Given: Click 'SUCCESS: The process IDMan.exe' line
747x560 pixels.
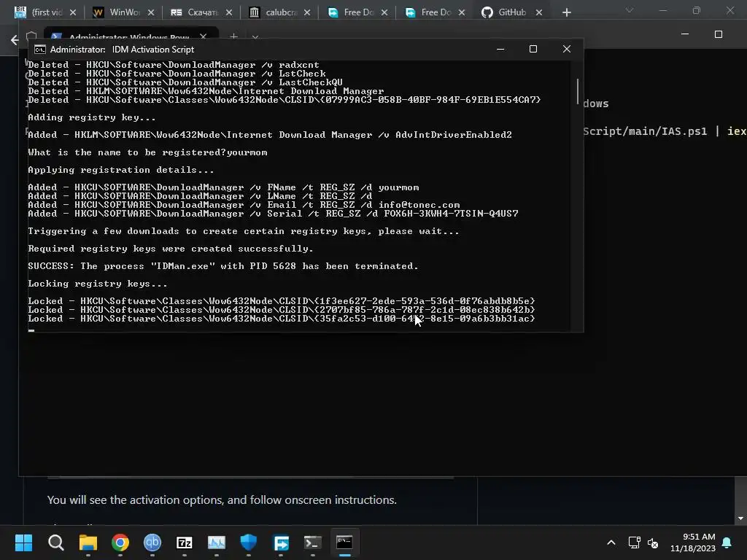Looking at the screenshot, I should point(223,266).
